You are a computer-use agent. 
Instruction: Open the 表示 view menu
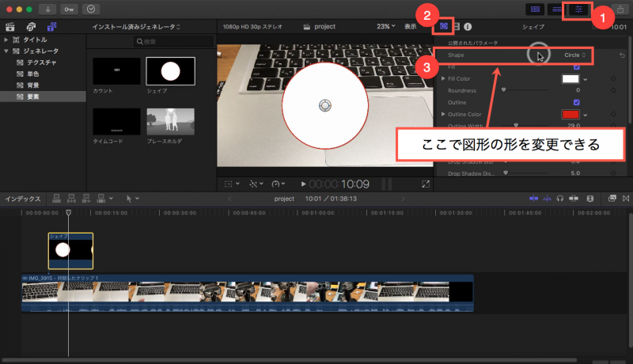point(411,26)
